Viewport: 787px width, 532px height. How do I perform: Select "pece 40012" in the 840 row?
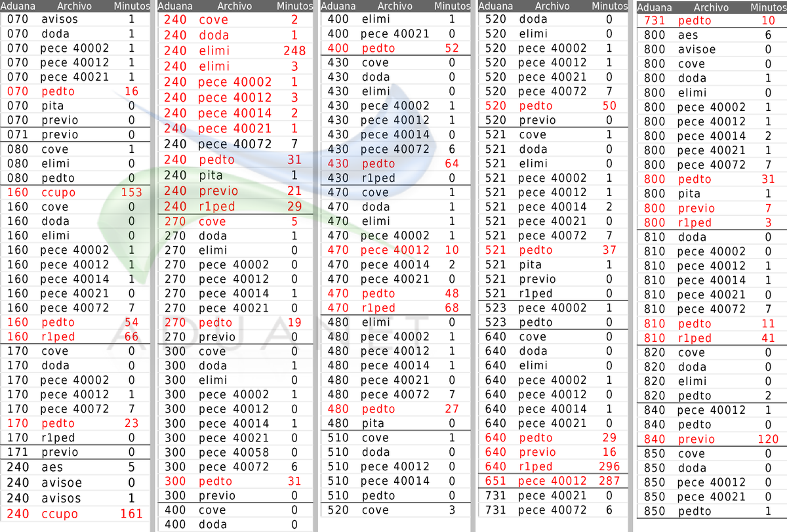tap(712, 410)
